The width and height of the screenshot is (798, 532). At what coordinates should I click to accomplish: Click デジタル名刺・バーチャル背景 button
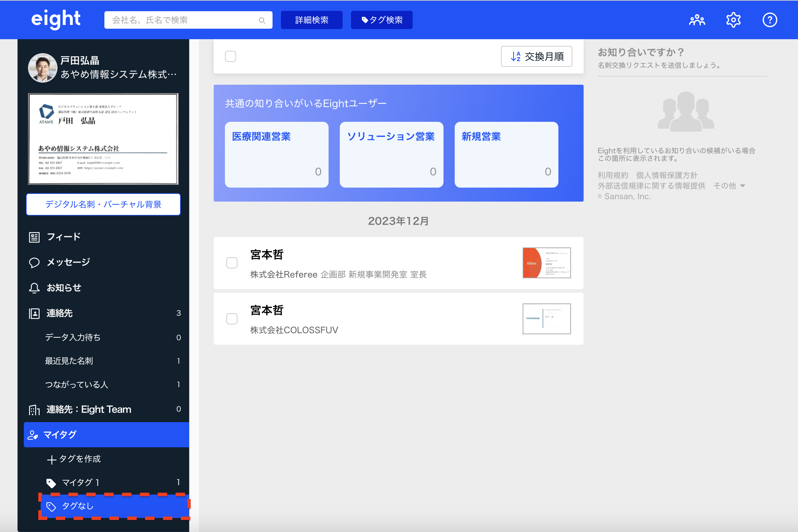103,204
